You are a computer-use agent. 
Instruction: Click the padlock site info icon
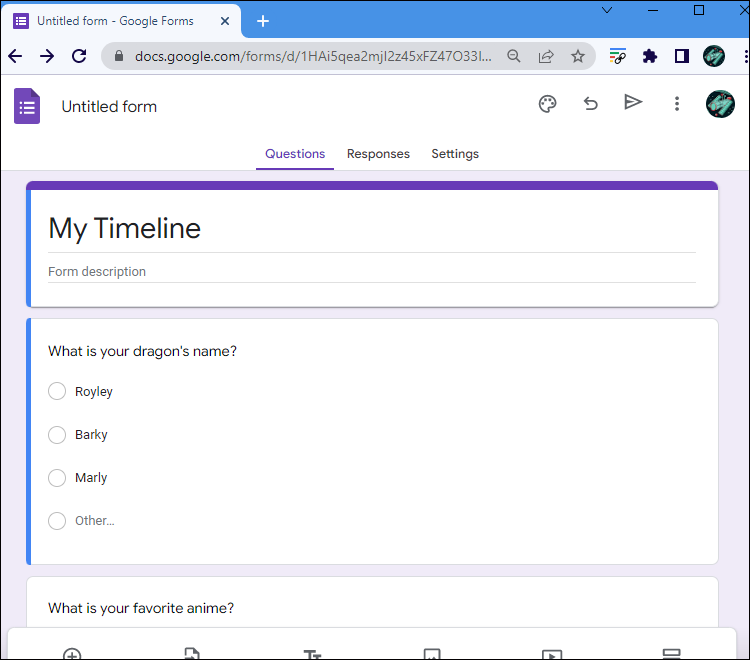[x=119, y=56]
